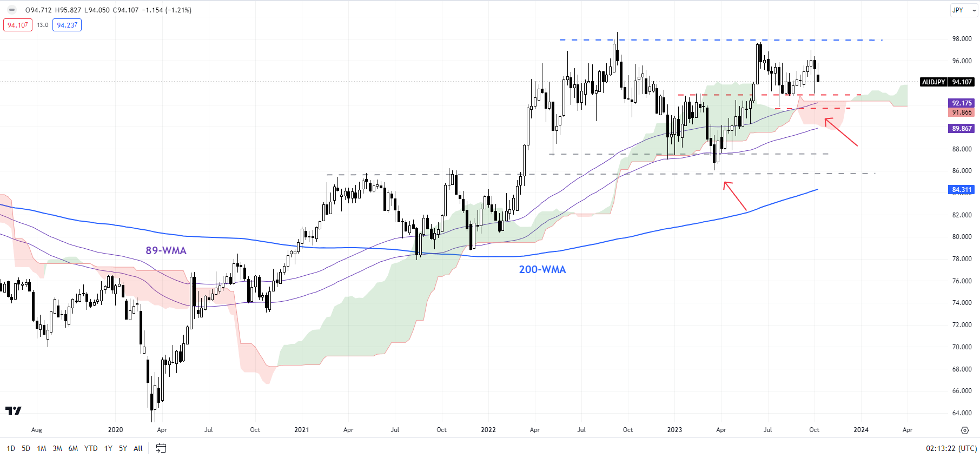Set chart range to 1D

11,448
